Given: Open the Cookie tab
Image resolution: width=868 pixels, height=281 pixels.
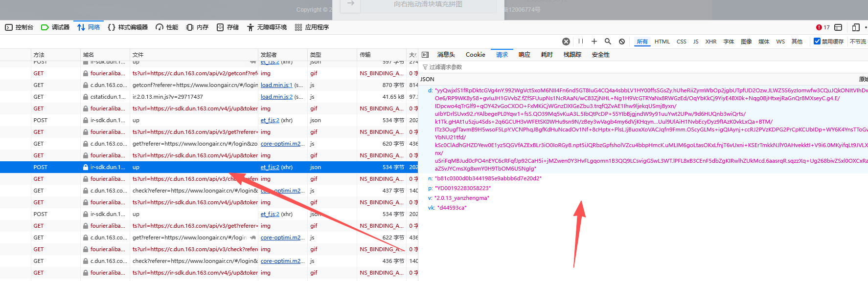Looking at the screenshot, I should pyautogui.click(x=476, y=55).
